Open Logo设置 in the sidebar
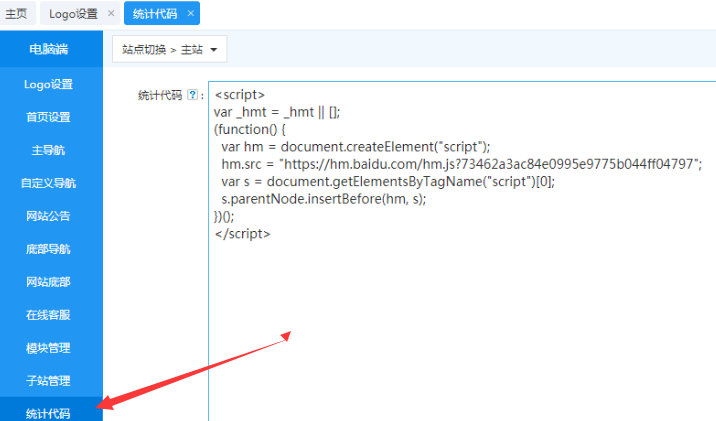The width and height of the screenshot is (716, 421). (x=50, y=84)
